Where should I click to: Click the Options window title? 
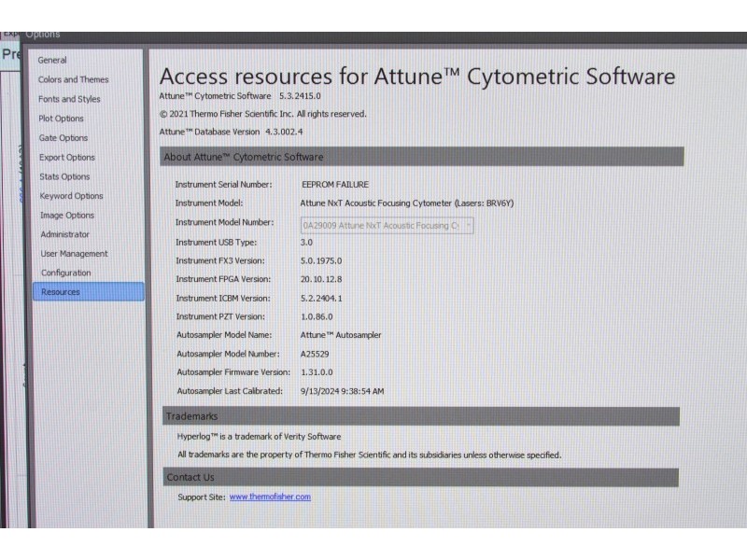(43, 35)
